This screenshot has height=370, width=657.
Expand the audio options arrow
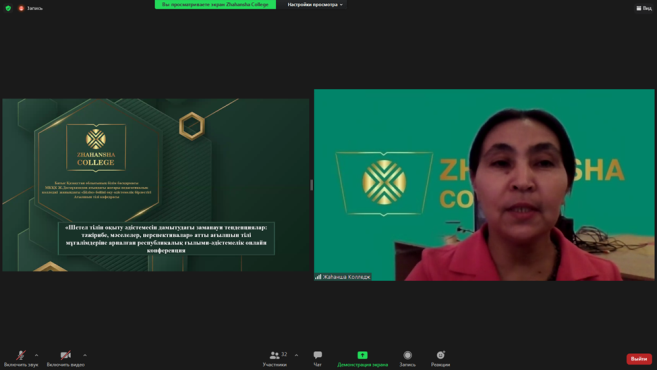(x=36, y=355)
